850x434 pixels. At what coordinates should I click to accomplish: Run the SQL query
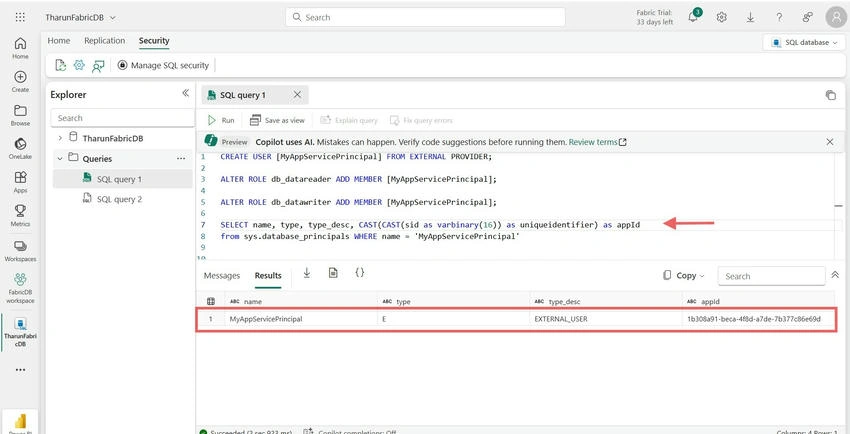(x=221, y=120)
